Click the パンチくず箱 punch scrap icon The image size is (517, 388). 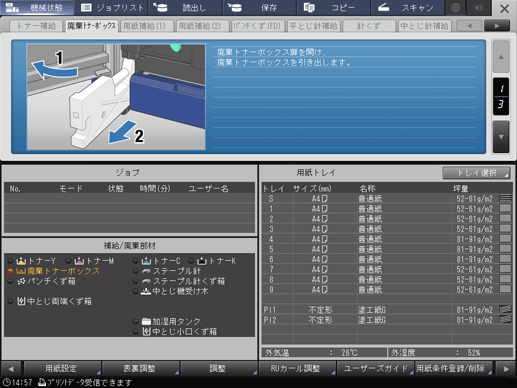pos(21,281)
